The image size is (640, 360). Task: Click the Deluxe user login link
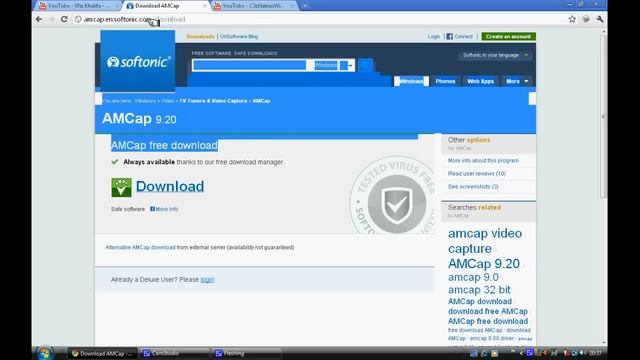coord(207,280)
